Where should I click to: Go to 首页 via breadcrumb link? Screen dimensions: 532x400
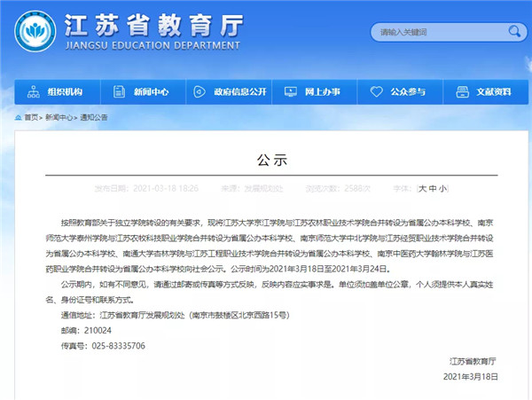pos(32,117)
